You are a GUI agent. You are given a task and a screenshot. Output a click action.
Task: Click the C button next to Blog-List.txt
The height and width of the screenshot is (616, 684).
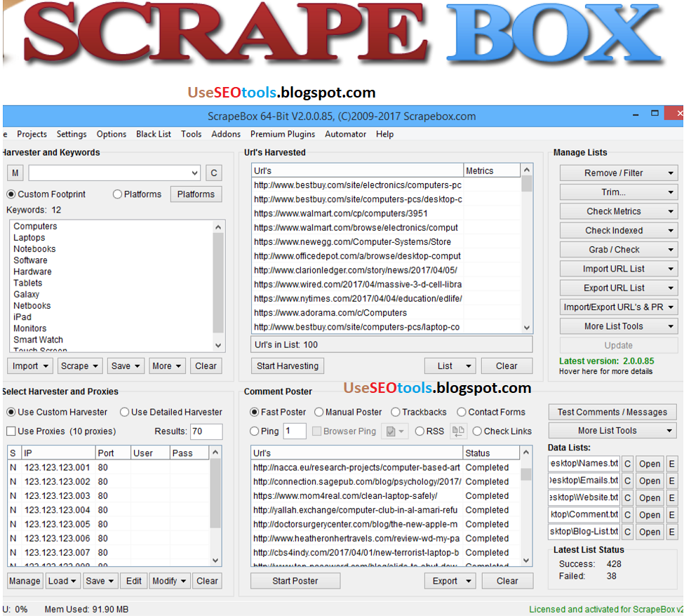pos(627,532)
